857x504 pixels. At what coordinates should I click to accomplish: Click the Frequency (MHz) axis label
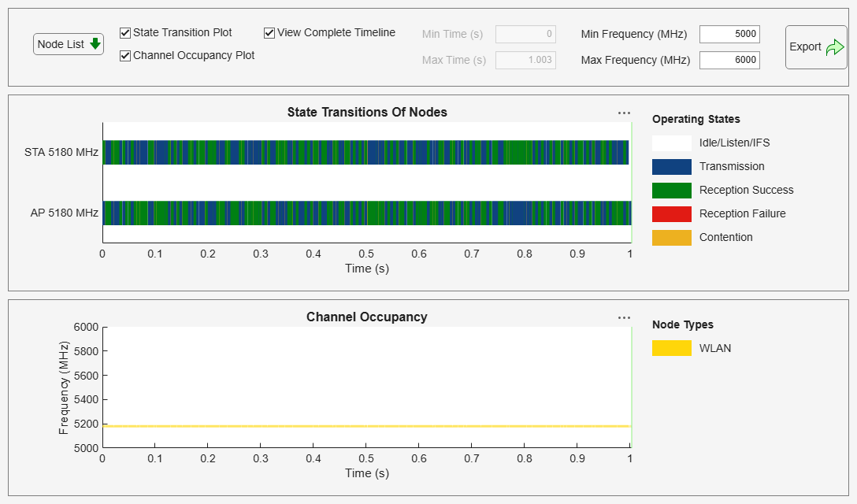click(x=64, y=387)
